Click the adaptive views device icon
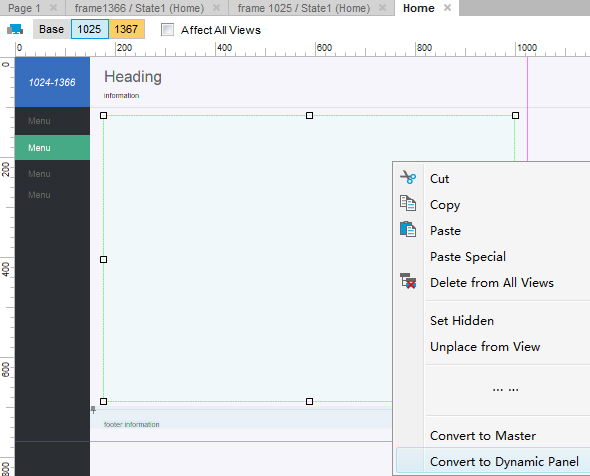 coord(15,29)
